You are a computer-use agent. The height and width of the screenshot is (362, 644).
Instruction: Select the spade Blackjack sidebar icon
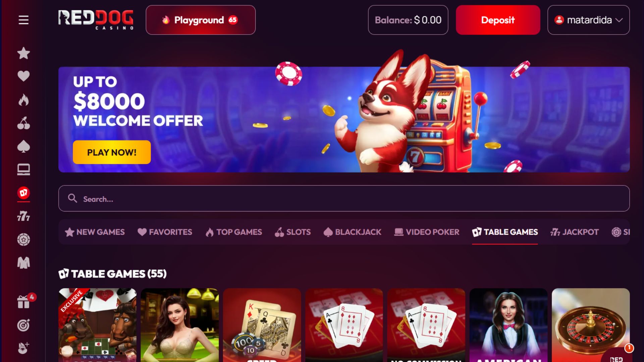(x=23, y=146)
